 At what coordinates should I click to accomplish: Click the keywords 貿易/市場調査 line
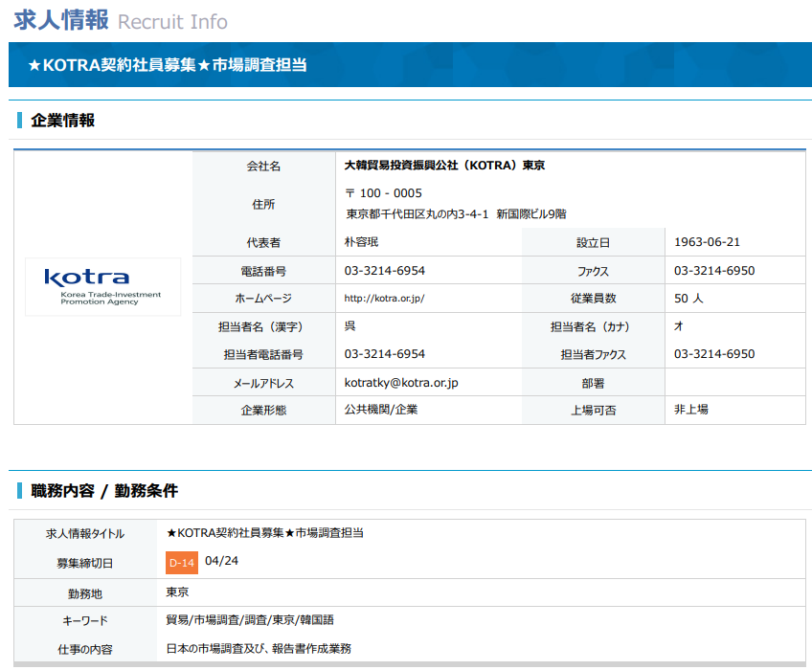point(250,620)
